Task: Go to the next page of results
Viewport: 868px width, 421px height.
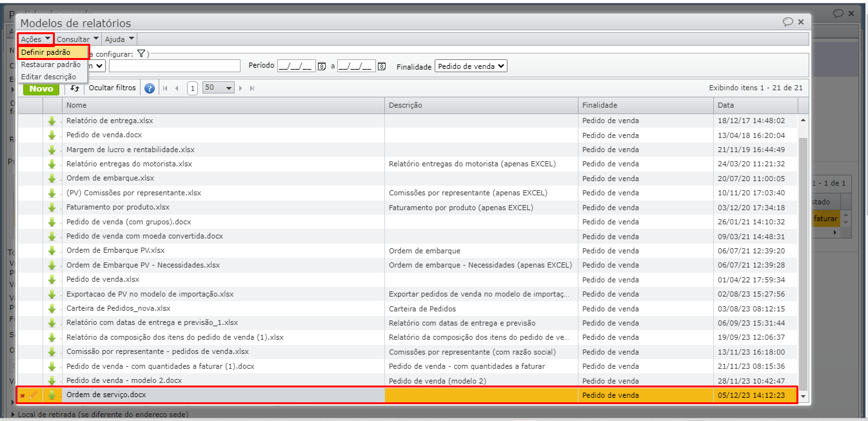Action: pyautogui.click(x=242, y=88)
